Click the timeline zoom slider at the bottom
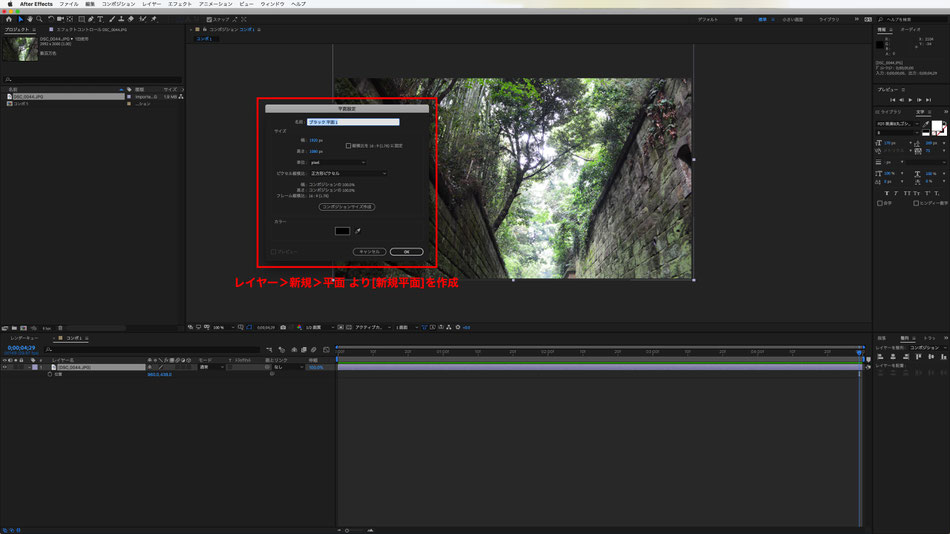The image size is (950, 534). tap(355, 530)
